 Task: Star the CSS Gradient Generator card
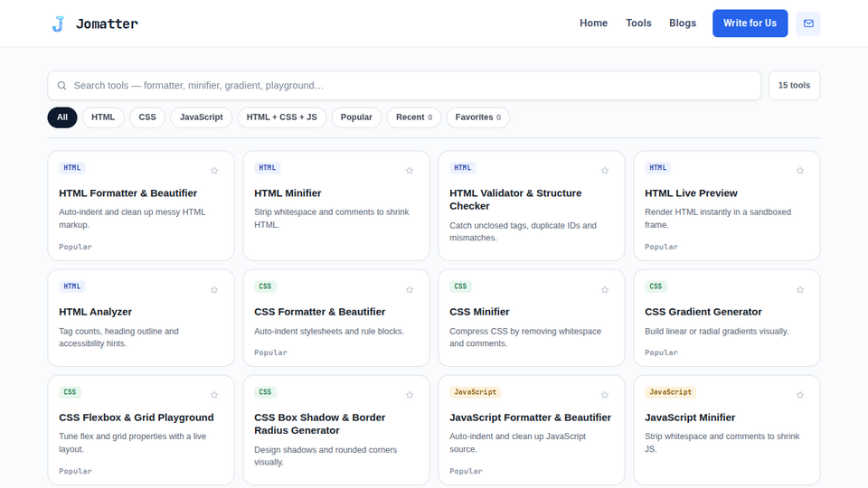(x=800, y=289)
